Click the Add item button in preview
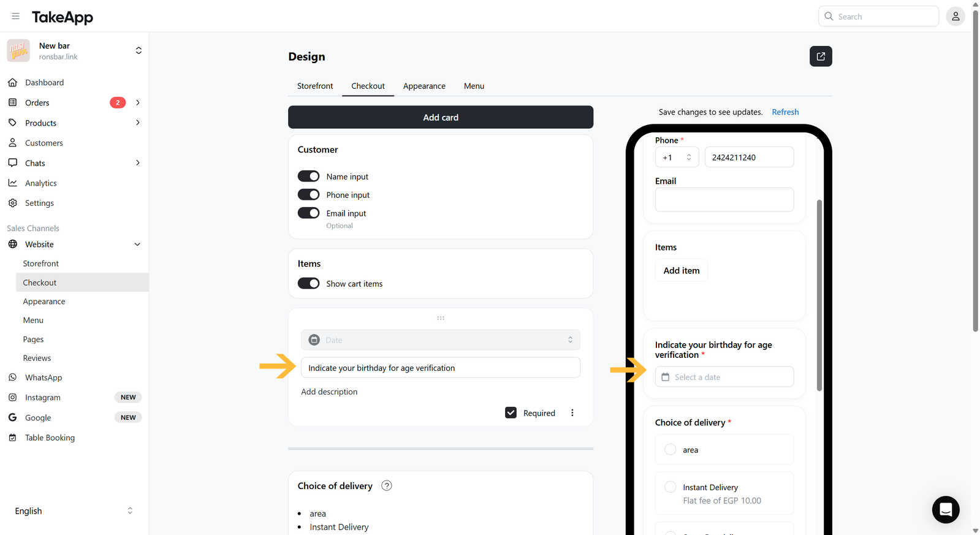980x535 pixels. 682,270
